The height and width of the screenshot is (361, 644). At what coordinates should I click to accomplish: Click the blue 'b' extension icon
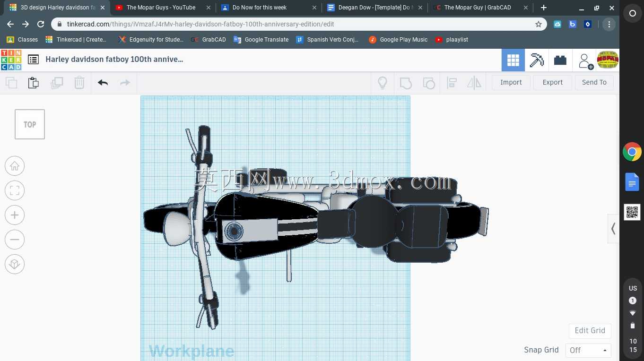point(573,24)
